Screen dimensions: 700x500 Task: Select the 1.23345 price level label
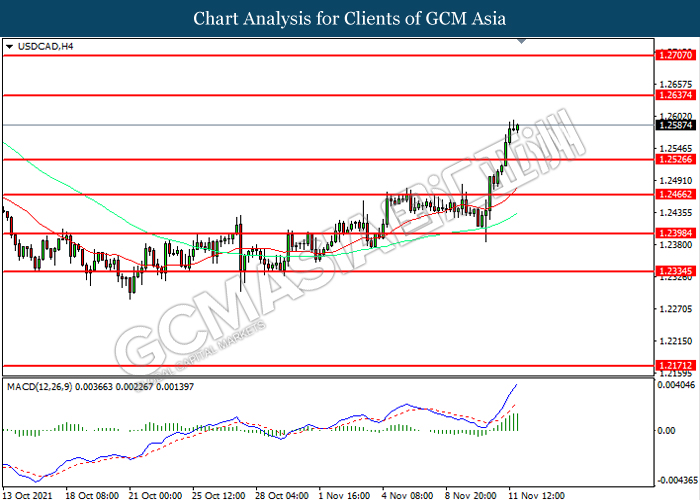[676, 271]
